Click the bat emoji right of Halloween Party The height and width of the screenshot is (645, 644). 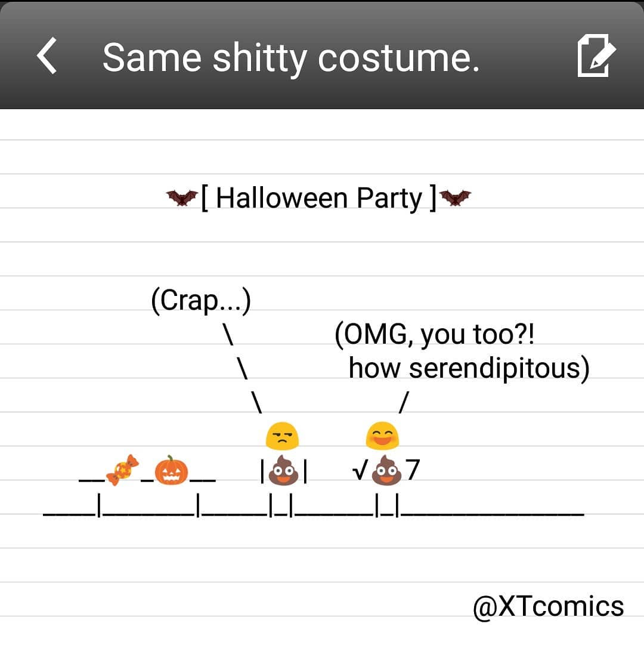click(x=455, y=197)
